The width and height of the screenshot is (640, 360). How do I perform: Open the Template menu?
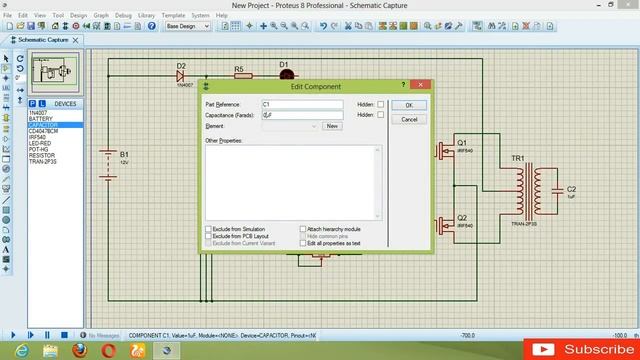(x=173, y=16)
